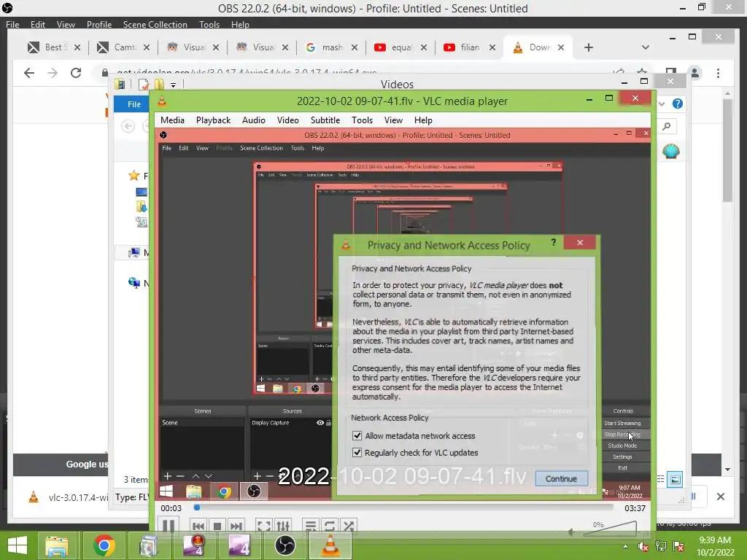Click the Explorer search magnifier icon
Image resolution: width=747 pixels, height=560 pixels.
[667, 126]
